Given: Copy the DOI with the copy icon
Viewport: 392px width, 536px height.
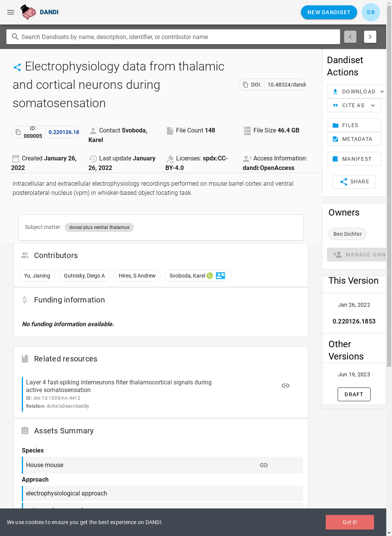Looking at the screenshot, I should tap(245, 85).
